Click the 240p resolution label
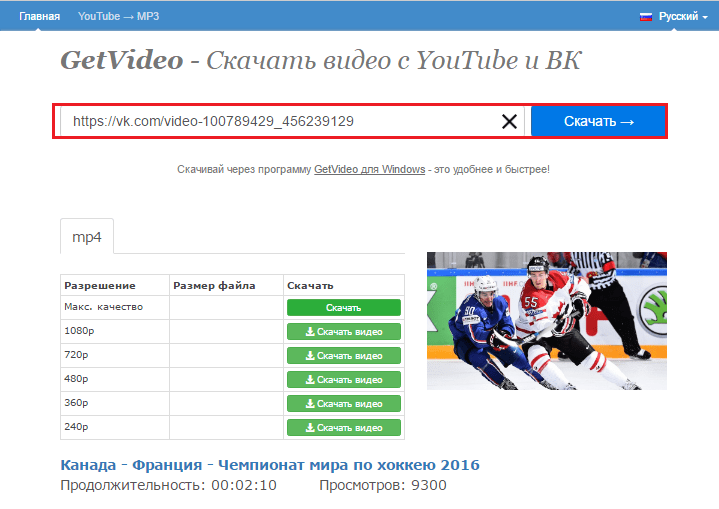Image resolution: width=719 pixels, height=509 pixels. click(x=76, y=426)
